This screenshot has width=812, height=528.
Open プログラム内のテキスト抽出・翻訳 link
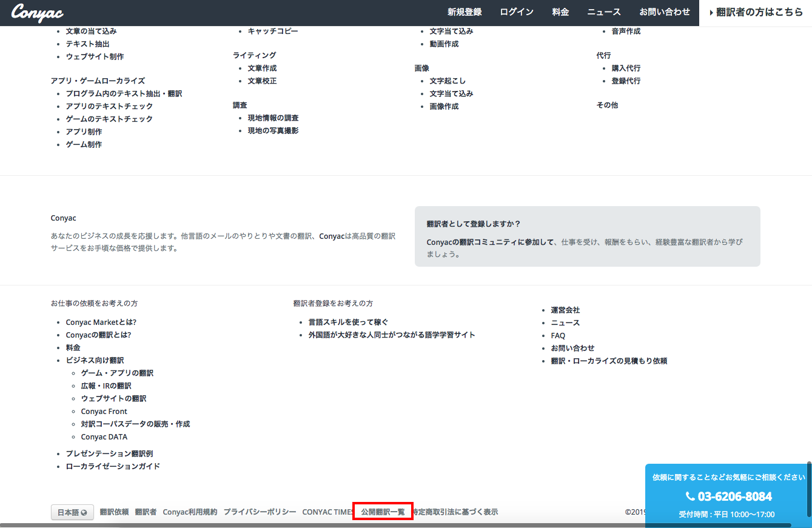(x=124, y=94)
